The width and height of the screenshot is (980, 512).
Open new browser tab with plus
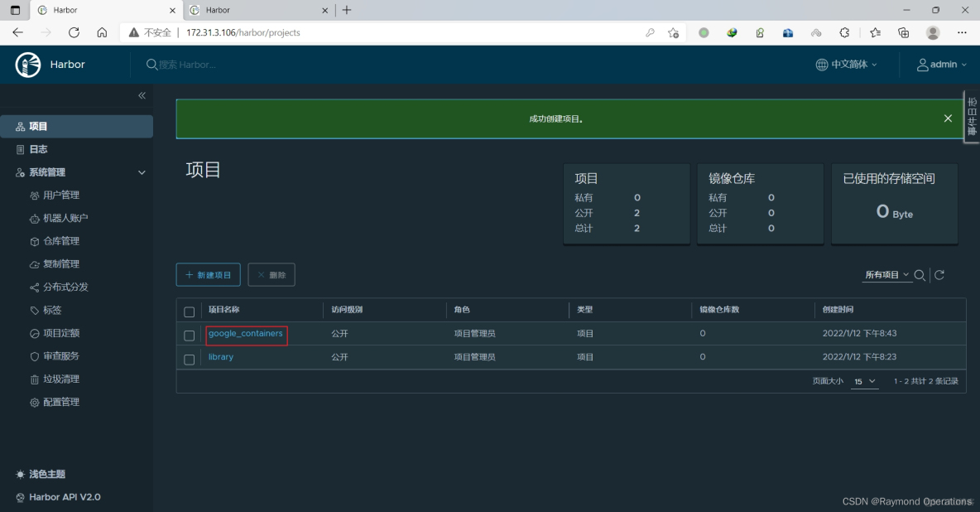(x=347, y=10)
